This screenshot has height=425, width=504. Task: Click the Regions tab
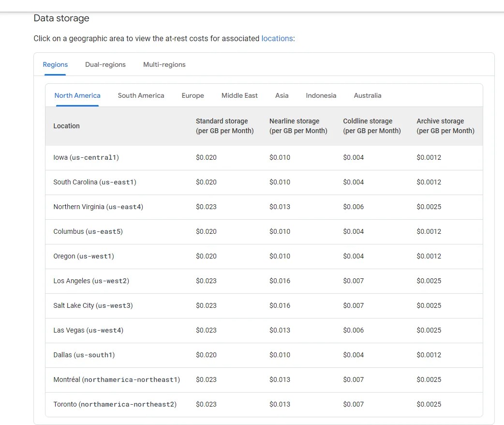[55, 64]
